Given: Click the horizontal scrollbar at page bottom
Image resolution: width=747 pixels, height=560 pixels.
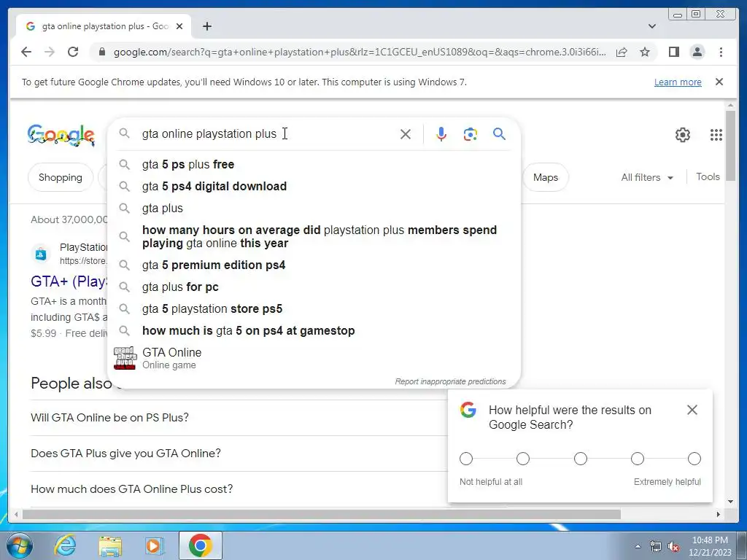Looking at the screenshot, I should (x=322, y=514).
